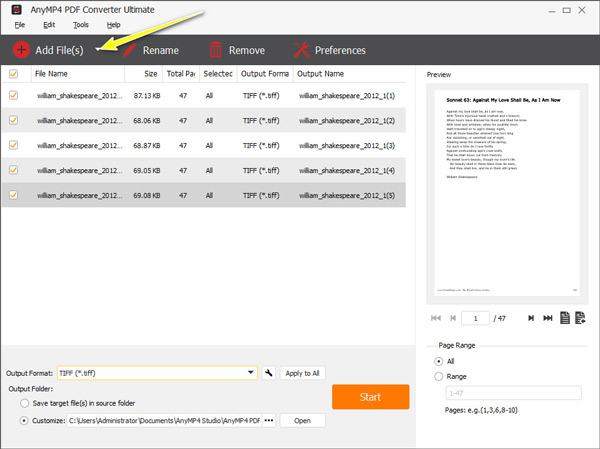Click the red Add File(s) plus icon

[21, 50]
